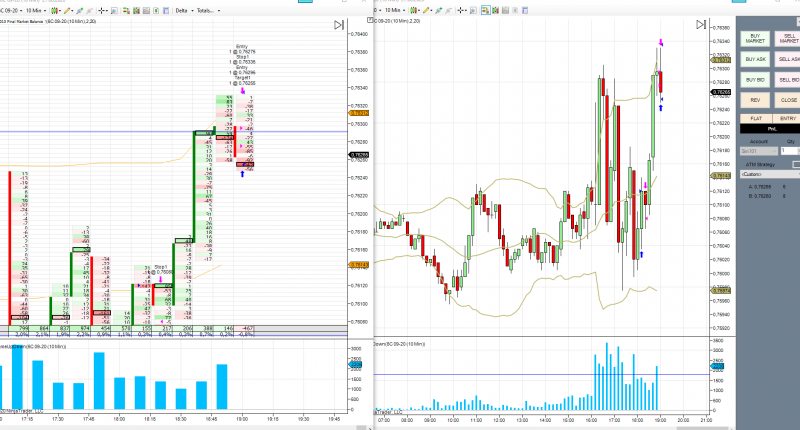
Task: Open chart style candlestick dropdown in right chart
Action: coord(414,10)
